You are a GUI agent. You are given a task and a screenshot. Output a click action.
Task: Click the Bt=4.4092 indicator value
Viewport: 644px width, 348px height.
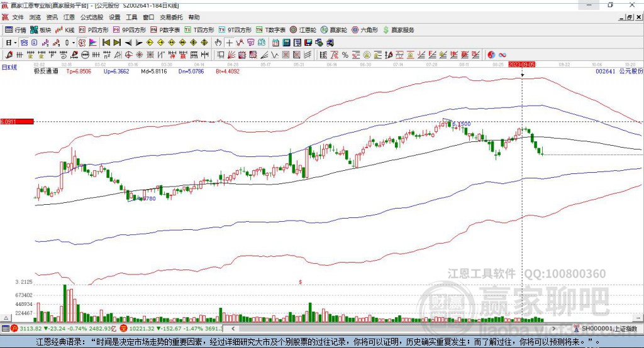pyautogui.click(x=228, y=71)
